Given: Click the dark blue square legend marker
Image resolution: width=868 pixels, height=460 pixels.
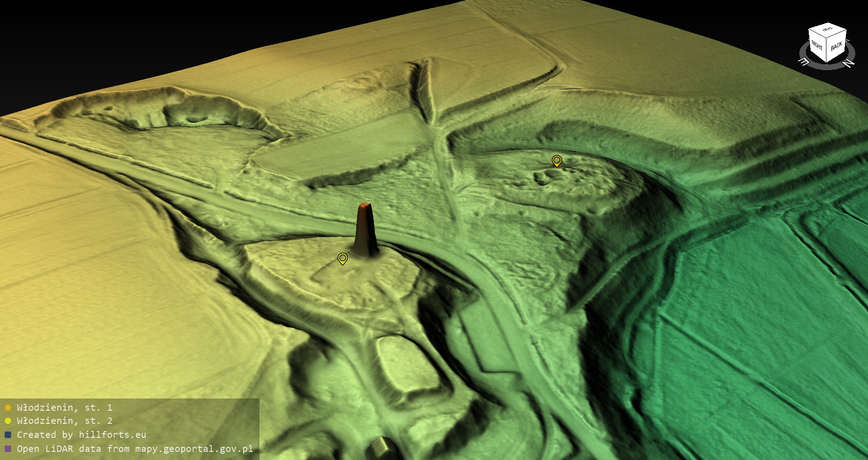Looking at the screenshot, I should coord(8,435).
